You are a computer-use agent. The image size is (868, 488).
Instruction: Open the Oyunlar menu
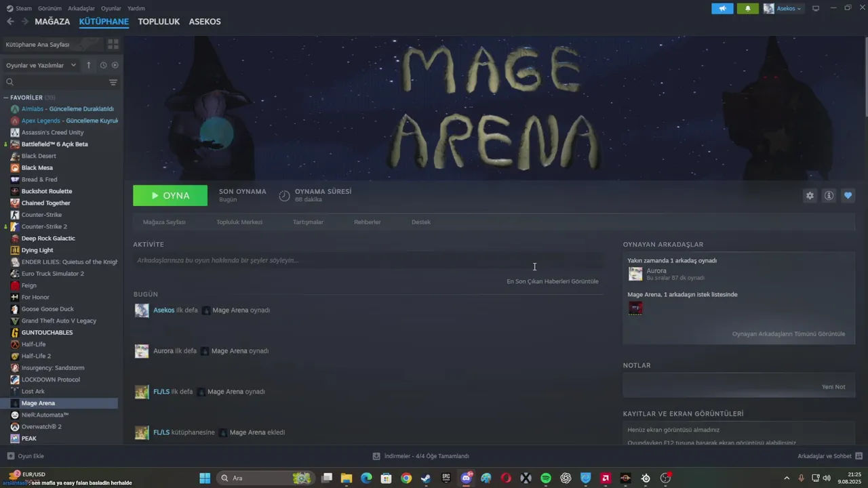click(x=111, y=8)
